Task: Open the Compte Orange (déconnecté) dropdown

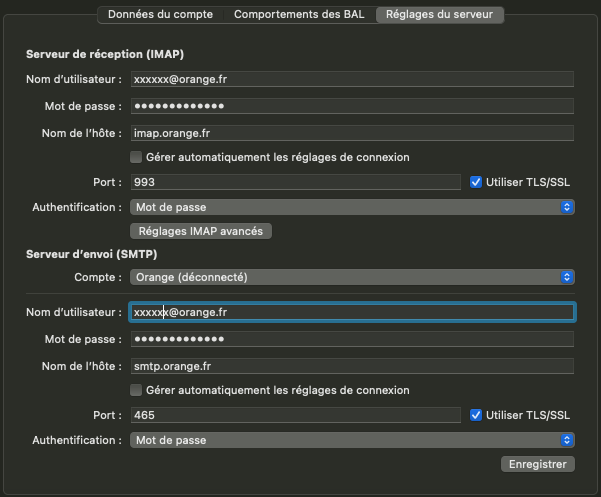Action: [x=352, y=277]
